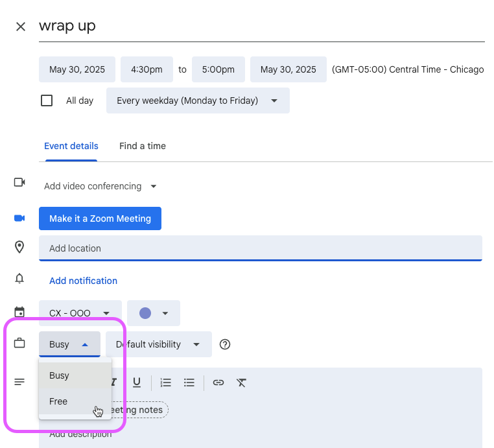This screenshot has height=448, width=494.
Task: Insert a bulleted list in description
Action: 189,383
